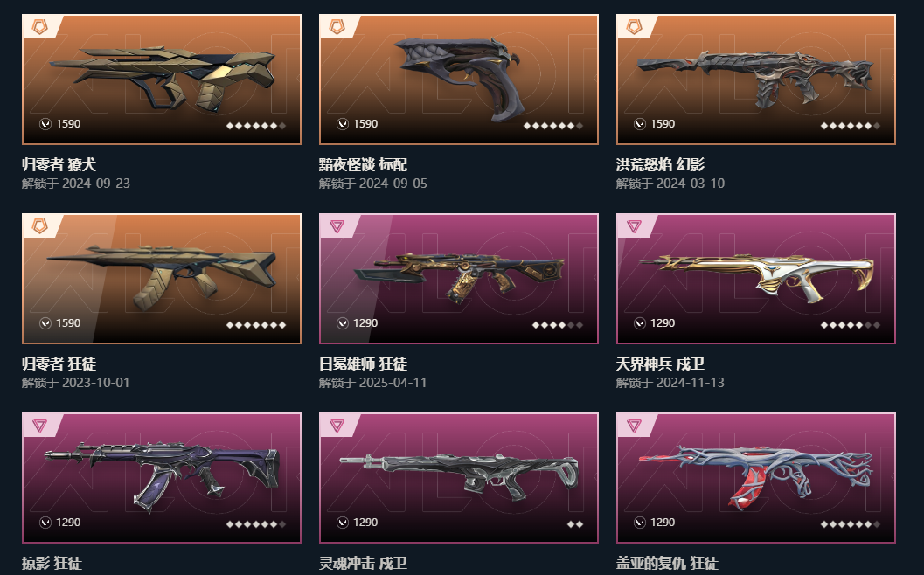Click the 1590 price on 洪荒怒焰 幻影

(x=663, y=124)
